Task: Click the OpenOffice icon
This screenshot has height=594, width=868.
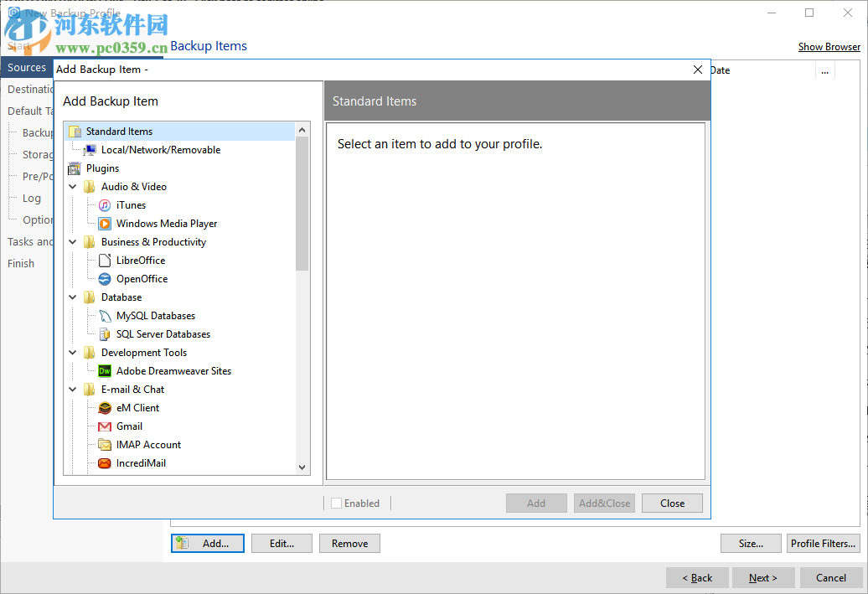Action: tap(105, 279)
